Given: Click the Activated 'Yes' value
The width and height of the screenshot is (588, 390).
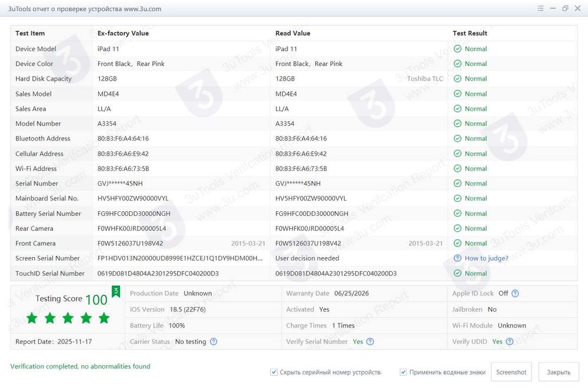Looking at the screenshot, I should [324, 309].
